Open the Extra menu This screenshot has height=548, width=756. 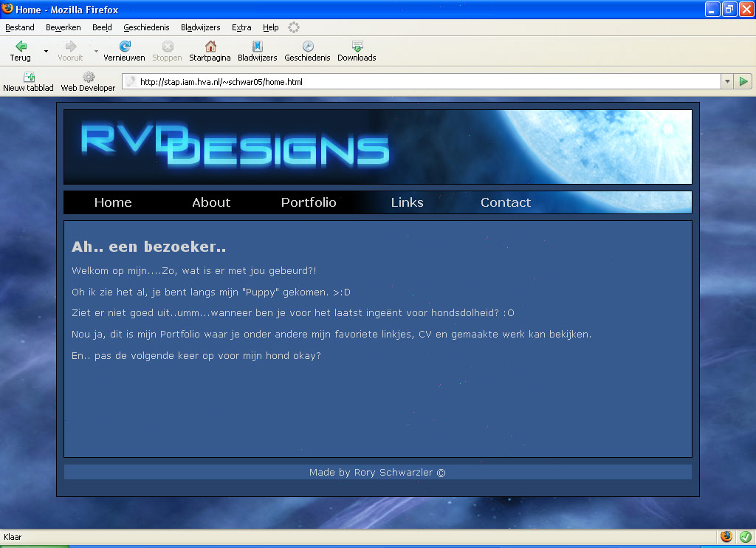coord(241,27)
